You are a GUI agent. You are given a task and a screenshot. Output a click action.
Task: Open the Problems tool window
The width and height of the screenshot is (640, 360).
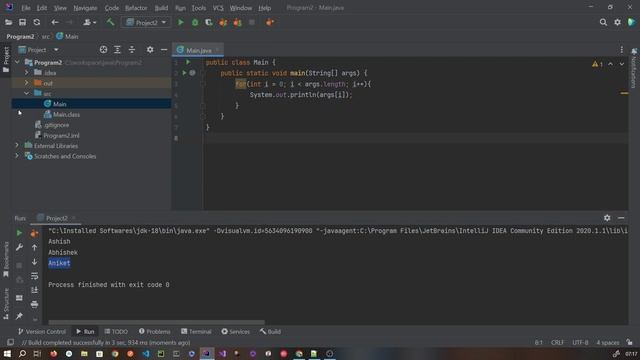[154, 331]
